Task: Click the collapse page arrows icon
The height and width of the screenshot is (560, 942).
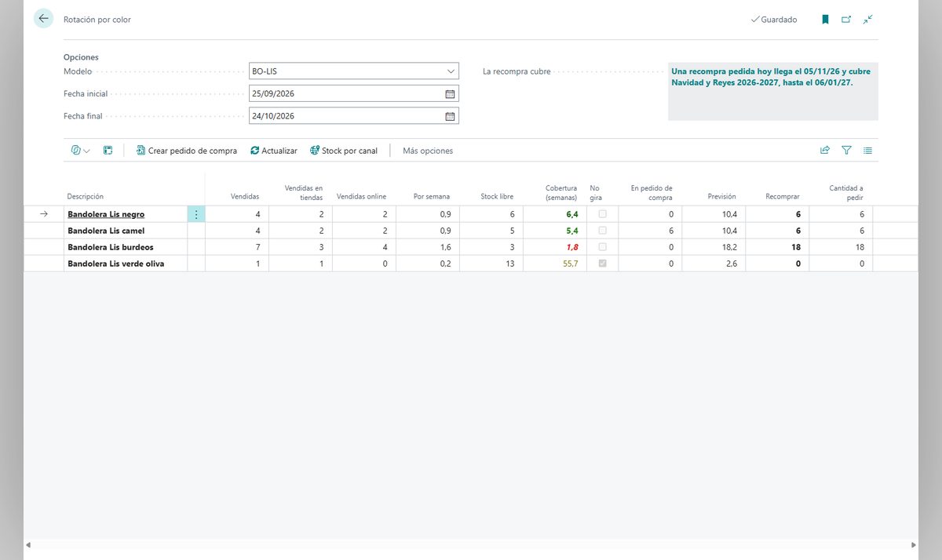Action: point(867,20)
